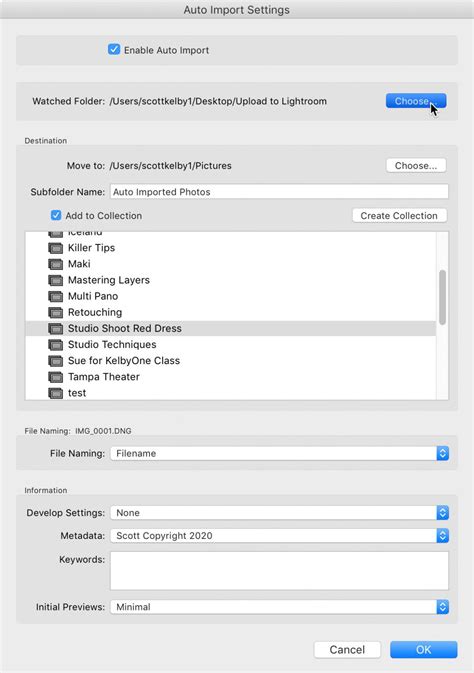Open the Develop Settings dropdown

(280, 512)
